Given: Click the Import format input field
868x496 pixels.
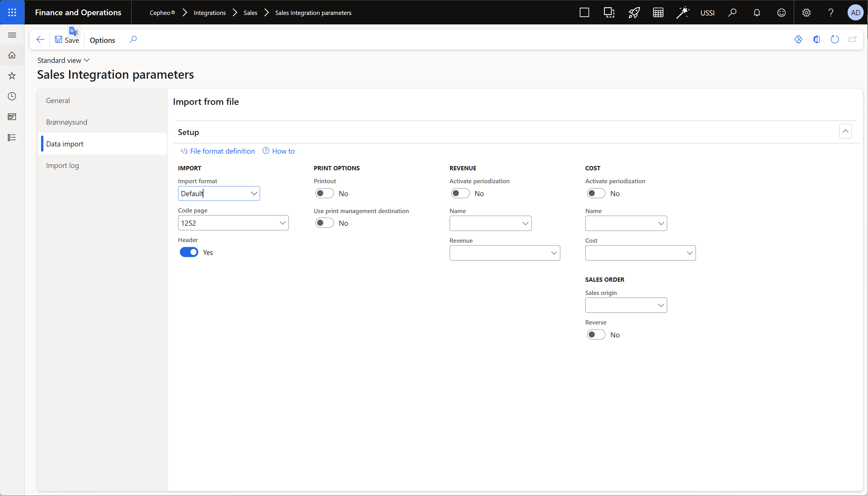Looking at the screenshot, I should pyautogui.click(x=214, y=194).
